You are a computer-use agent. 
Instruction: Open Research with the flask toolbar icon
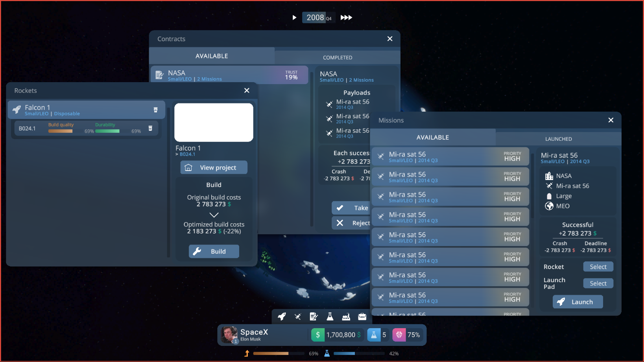(330, 316)
